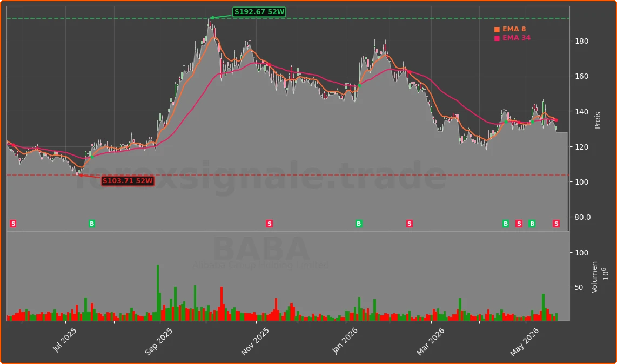Click the pink EMA 34 legend swatch
Viewport: 617px width, 364px height.
pyautogui.click(x=497, y=38)
